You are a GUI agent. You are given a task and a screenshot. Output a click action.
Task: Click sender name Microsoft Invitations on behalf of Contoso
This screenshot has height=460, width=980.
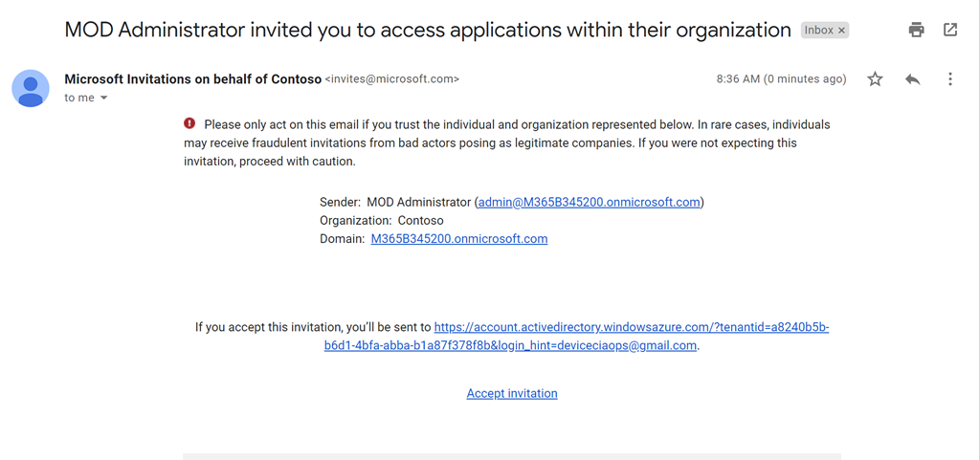(x=192, y=79)
